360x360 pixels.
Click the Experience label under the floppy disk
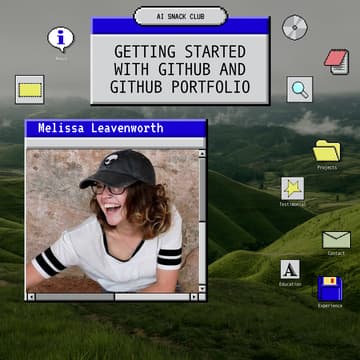[330, 306]
